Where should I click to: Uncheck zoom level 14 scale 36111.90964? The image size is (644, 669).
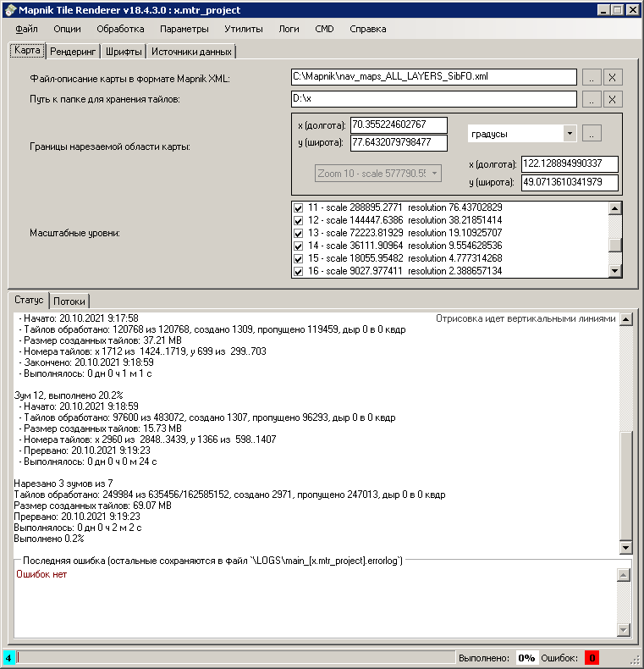pyautogui.click(x=298, y=246)
